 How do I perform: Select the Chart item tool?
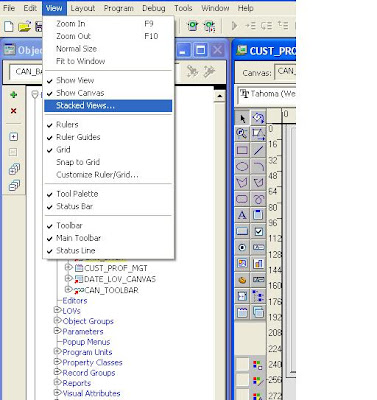258,264
